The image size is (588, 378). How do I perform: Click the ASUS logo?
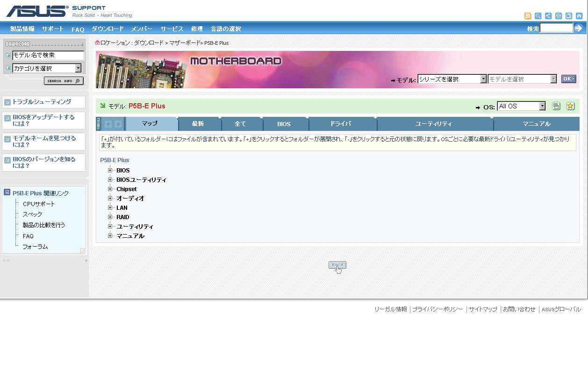tap(37, 11)
